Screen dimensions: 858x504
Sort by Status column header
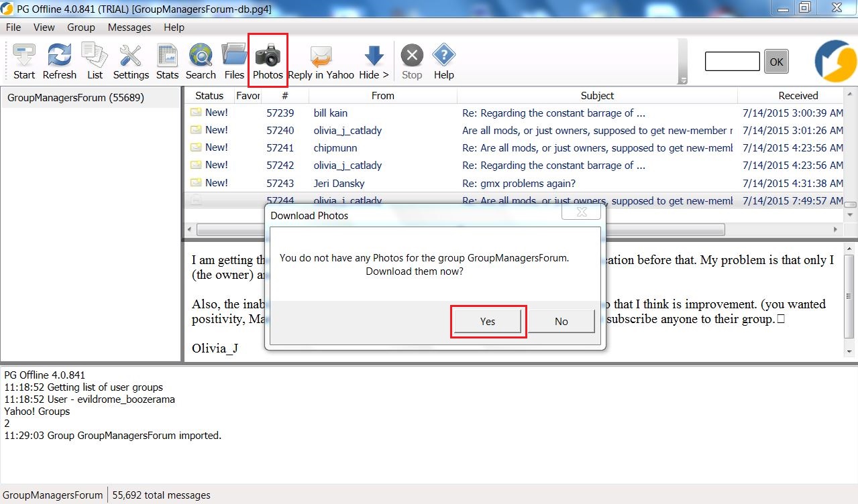tap(209, 96)
